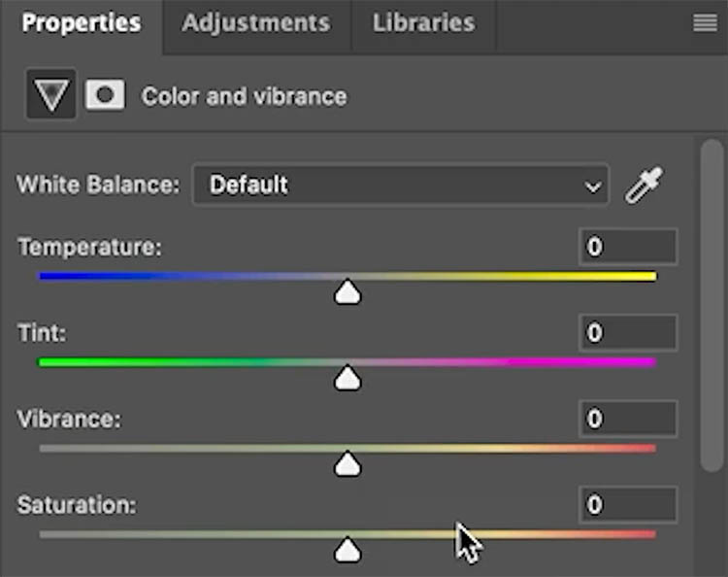
Task: Switch to the Adjustments tab
Action: pyautogui.click(x=255, y=23)
